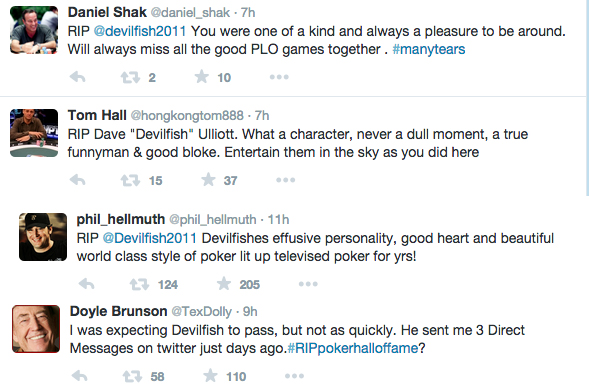Favorite Doyle Brunson's tweet with 110 stars
Screen dimensions: 589x386
[x=210, y=376]
